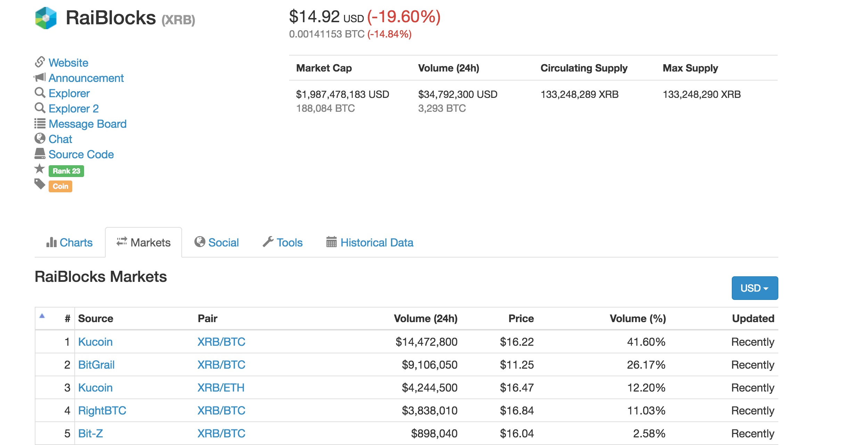Open the USD currency dropdown
Image resolution: width=868 pixels, height=445 pixels.
tap(753, 288)
